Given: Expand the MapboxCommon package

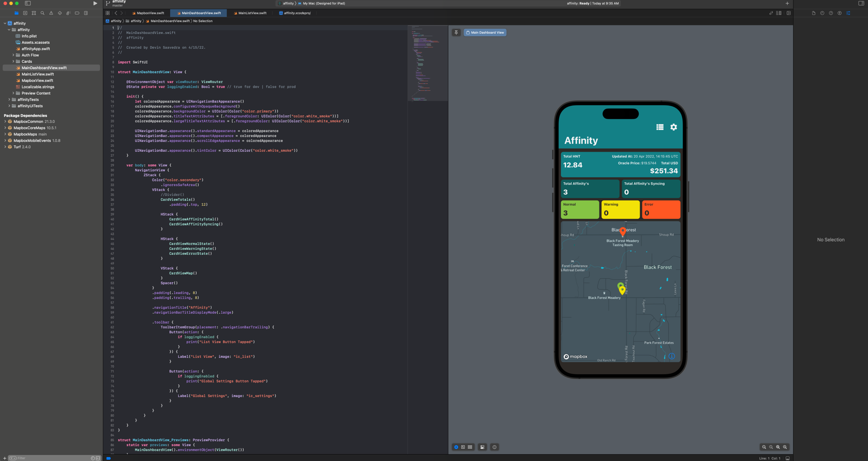Looking at the screenshot, I should (5, 122).
